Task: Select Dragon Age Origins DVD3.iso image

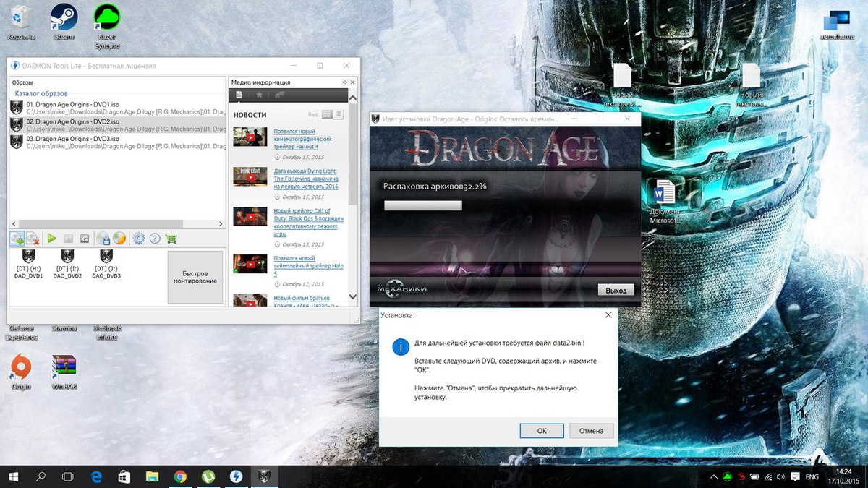Action: (72, 139)
